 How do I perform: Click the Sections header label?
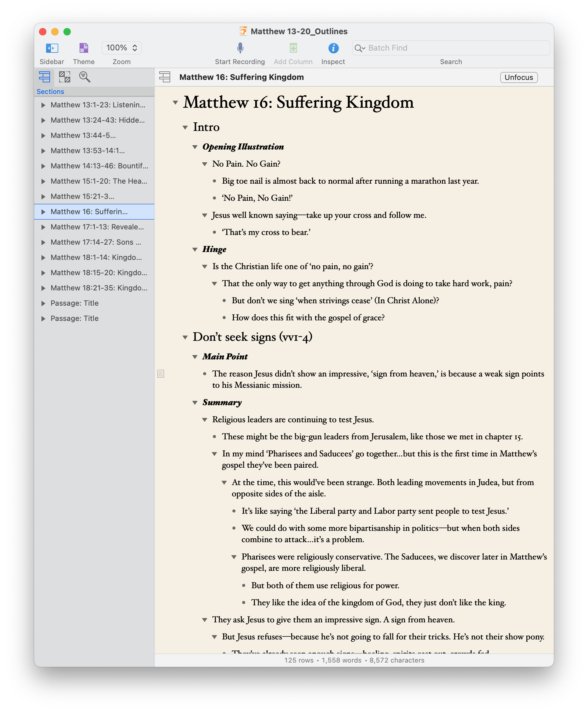[x=50, y=92]
